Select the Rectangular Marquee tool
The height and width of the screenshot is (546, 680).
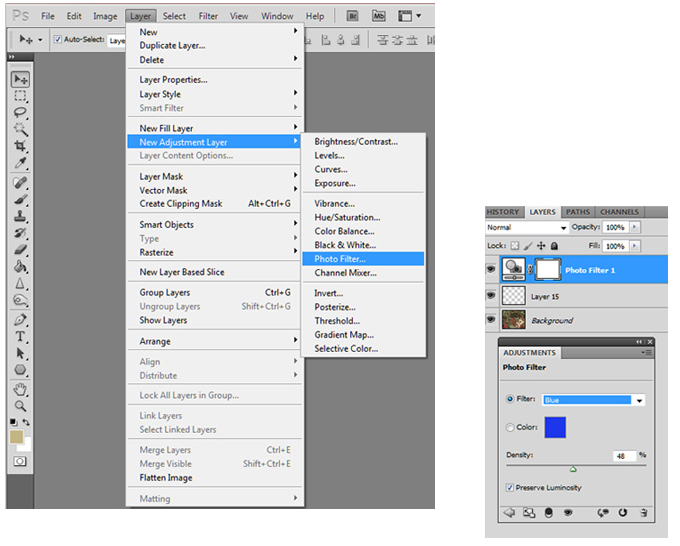click(x=20, y=96)
